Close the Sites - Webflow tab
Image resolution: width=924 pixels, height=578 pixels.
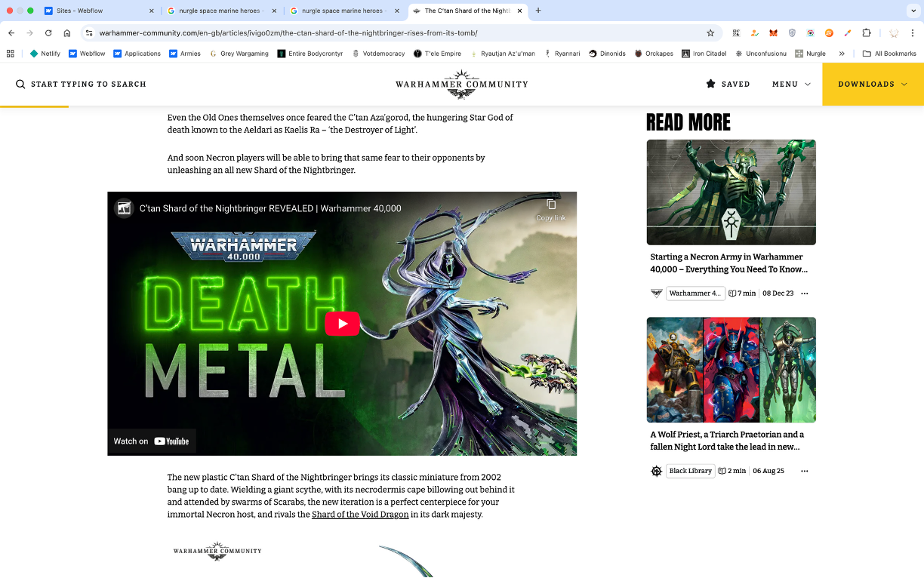click(151, 11)
